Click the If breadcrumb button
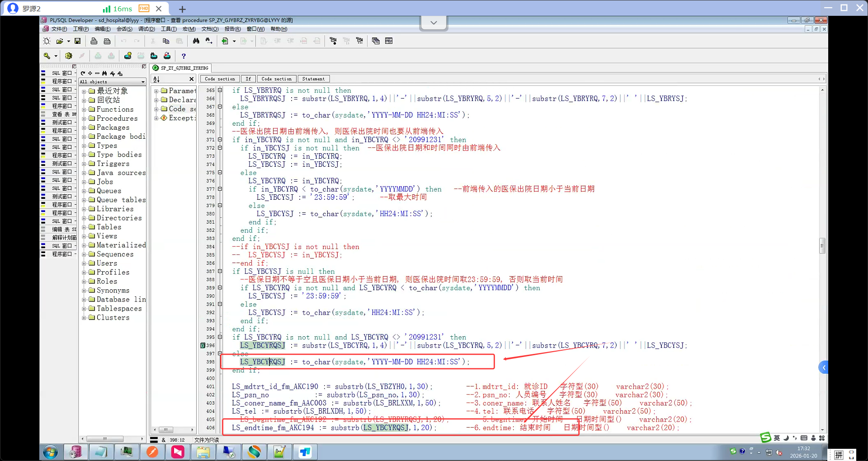This screenshot has height=461, width=868. click(248, 79)
